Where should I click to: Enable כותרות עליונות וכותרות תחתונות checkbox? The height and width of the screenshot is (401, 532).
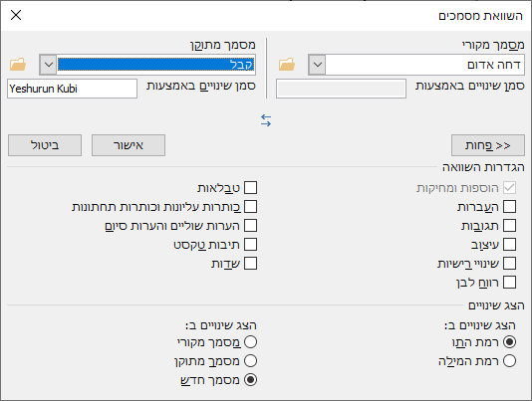point(250,206)
